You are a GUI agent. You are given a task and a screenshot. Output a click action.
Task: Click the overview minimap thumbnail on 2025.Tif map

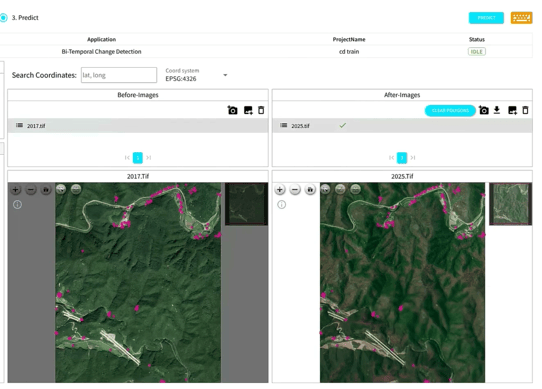pos(511,204)
